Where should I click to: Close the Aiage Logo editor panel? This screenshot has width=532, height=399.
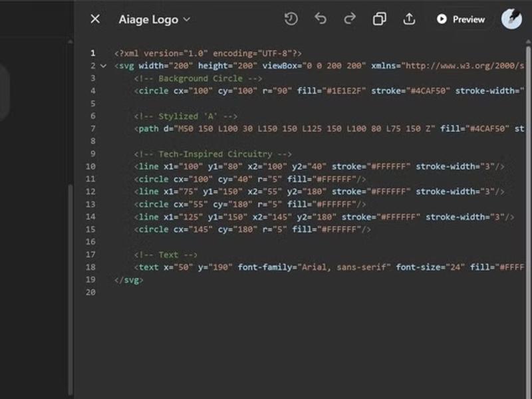coord(95,19)
